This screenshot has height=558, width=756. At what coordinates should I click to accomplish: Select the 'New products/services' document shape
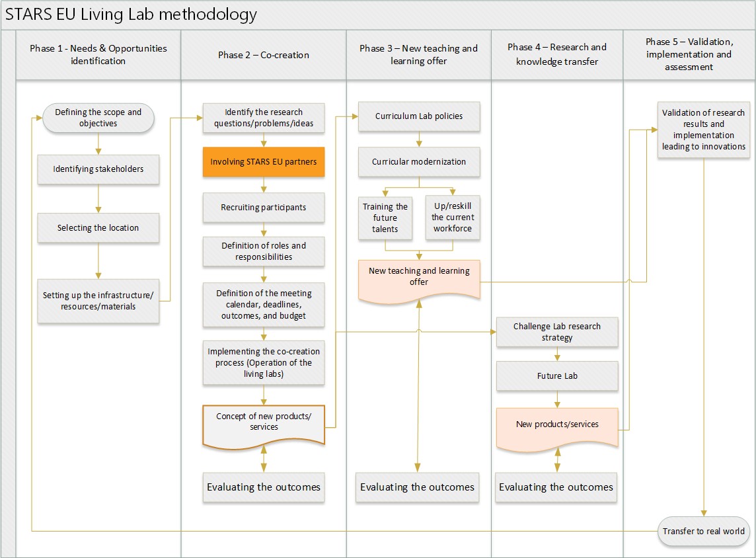557,424
